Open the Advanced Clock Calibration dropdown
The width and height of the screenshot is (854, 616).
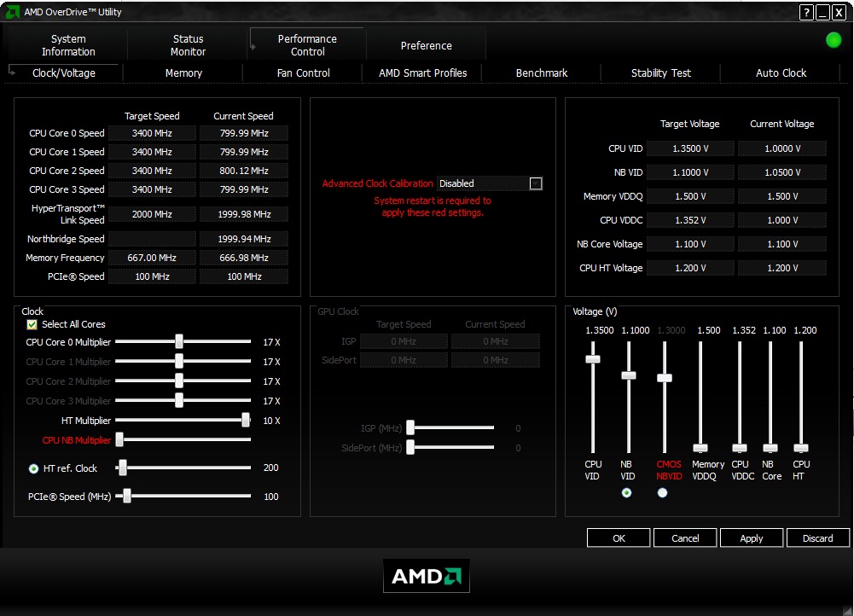tap(536, 183)
